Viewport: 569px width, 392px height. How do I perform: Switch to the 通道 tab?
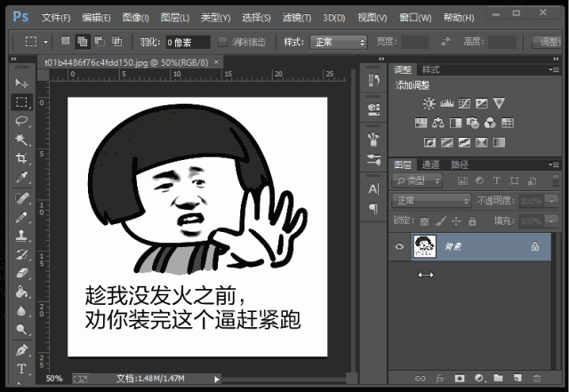tap(430, 164)
